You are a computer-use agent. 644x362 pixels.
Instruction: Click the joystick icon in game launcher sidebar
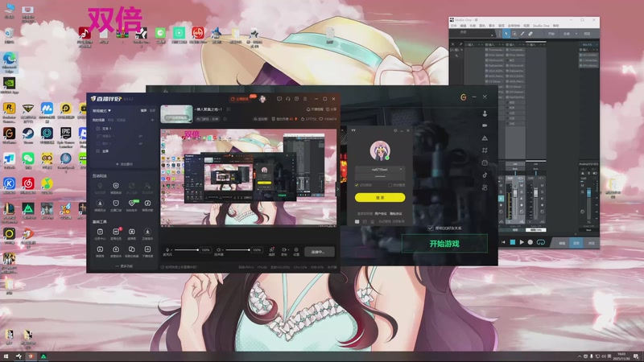(x=485, y=113)
